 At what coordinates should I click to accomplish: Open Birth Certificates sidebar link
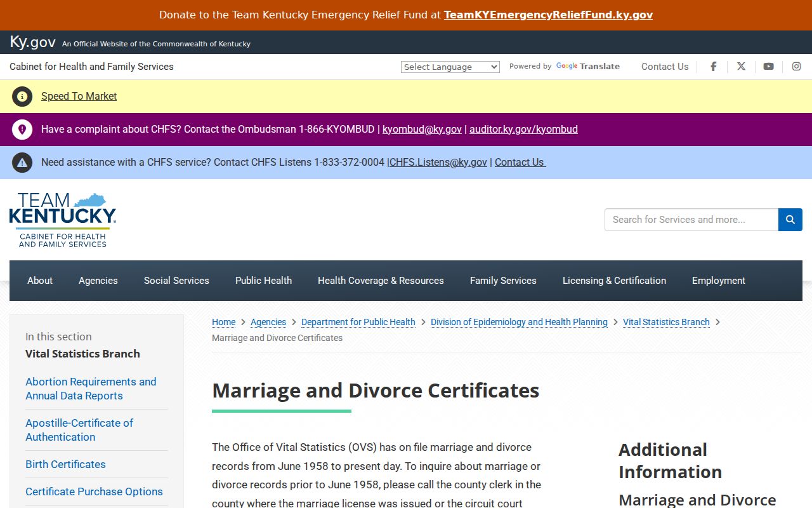[x=65, y=464]
